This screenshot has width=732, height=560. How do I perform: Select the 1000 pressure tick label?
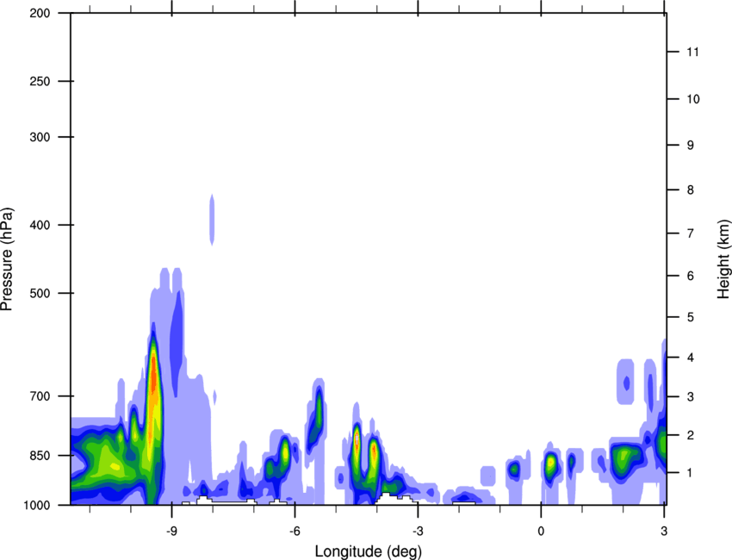pos(37,505)
